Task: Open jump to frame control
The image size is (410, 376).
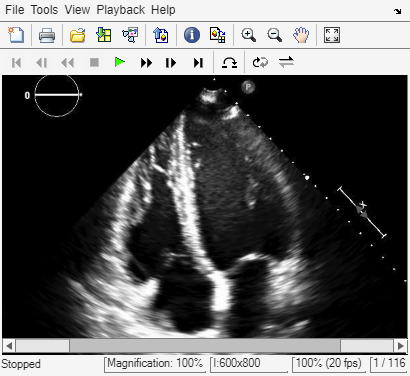Action: (x=229, y=62)
